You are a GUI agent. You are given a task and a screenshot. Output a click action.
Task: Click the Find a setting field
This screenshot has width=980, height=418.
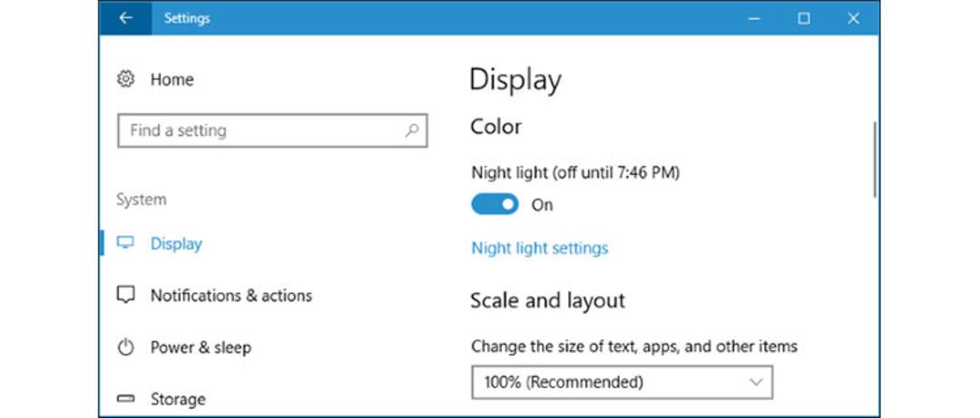[272, 131]
